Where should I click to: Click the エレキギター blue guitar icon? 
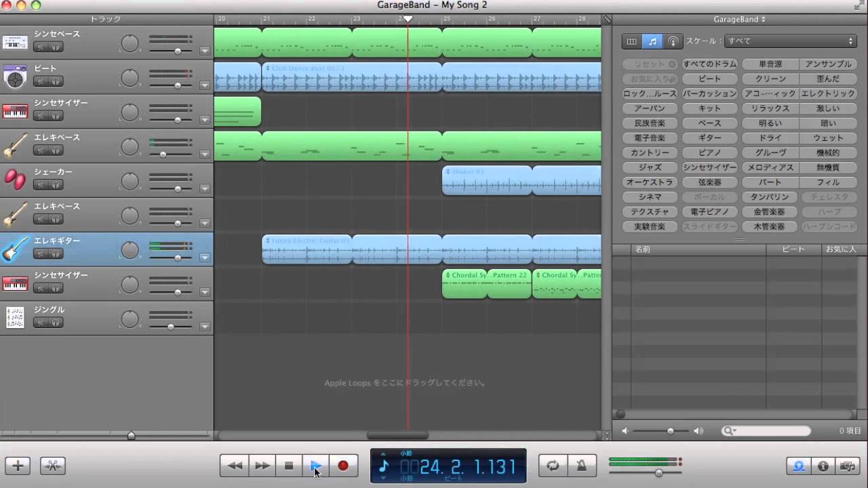(15, 249)
